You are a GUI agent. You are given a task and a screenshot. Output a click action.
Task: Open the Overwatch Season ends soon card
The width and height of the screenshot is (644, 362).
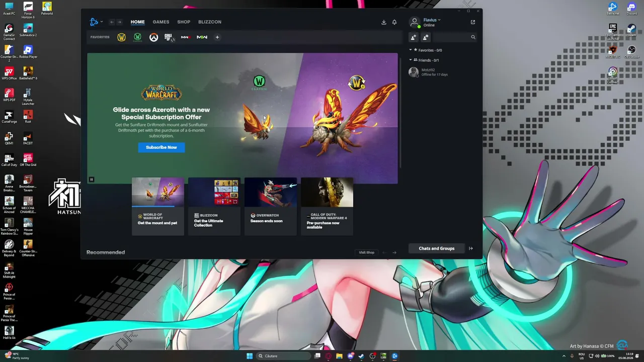[x=271, y=206]
